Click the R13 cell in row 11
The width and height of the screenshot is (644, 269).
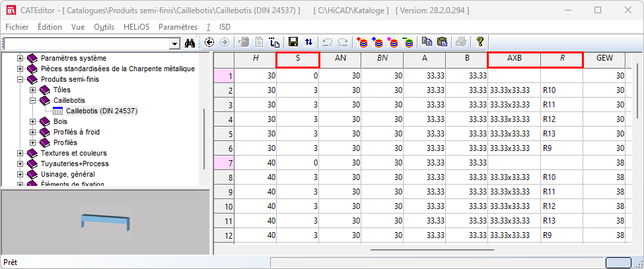(561, 221)
